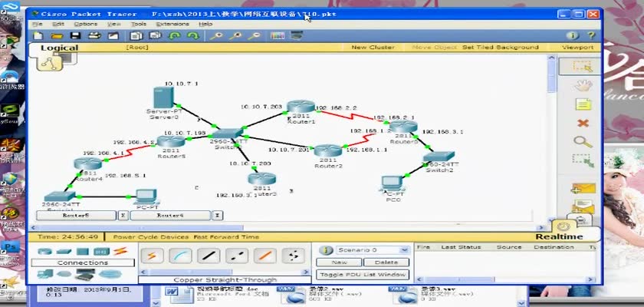
Task: Select the Connections lightning category icon
Action: point(120,251)
